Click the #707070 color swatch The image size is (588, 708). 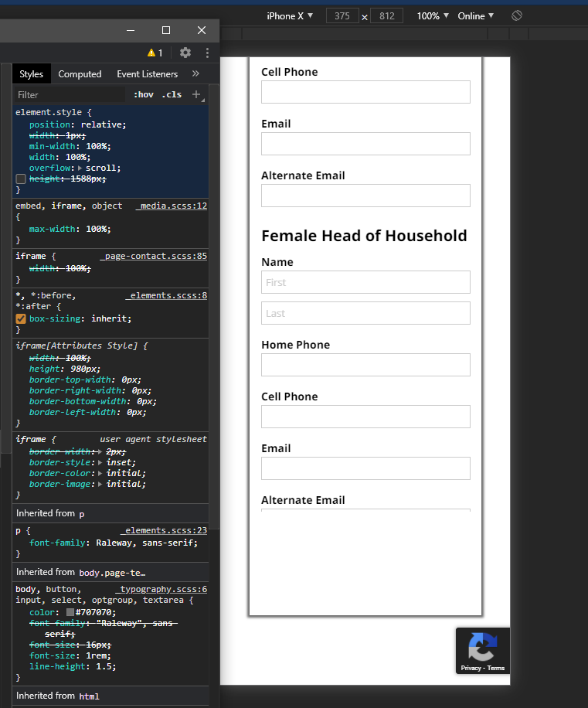click(70, 612)
